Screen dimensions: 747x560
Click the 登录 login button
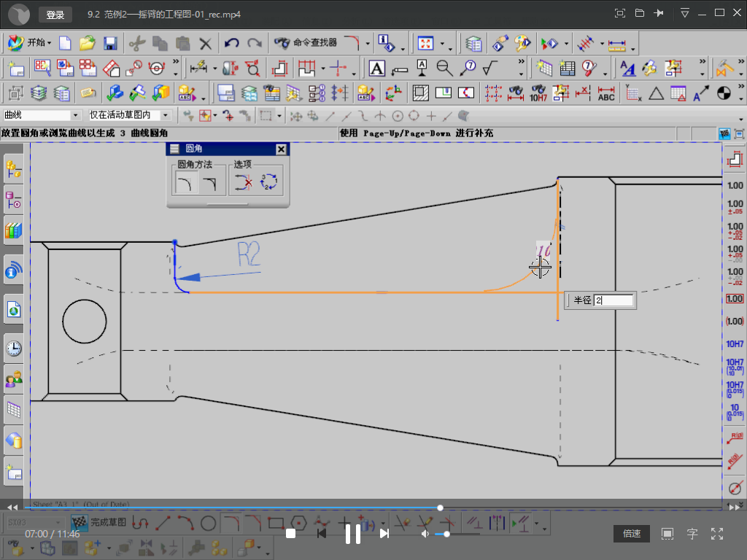tap(55, 15)
